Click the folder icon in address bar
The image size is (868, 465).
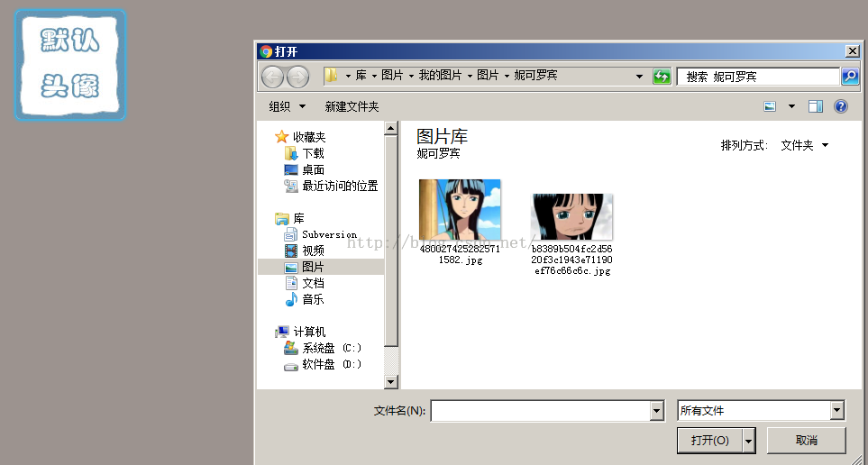331,76
